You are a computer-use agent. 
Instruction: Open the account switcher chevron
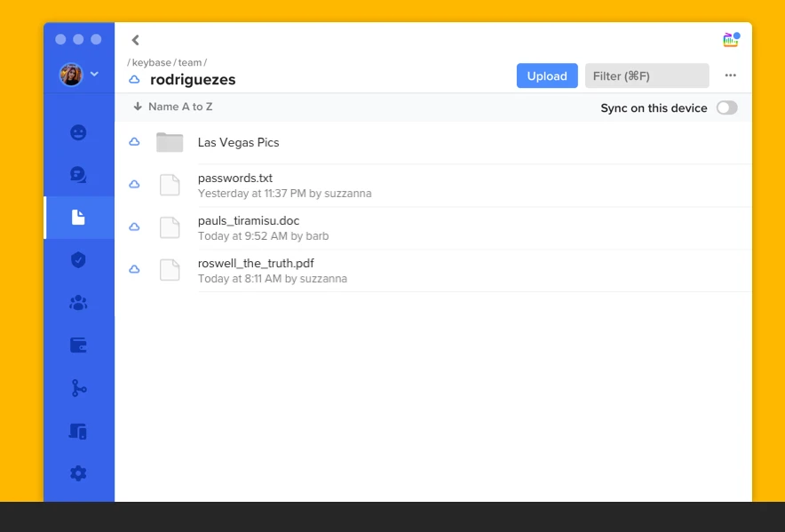pos(94,74)
